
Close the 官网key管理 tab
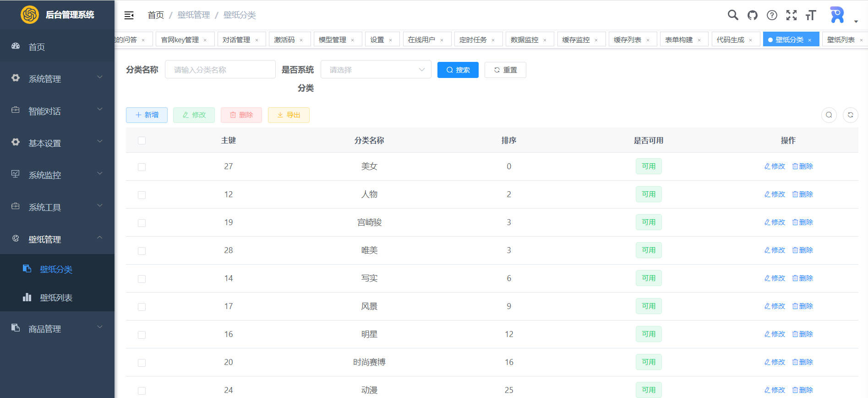pyautogui.click(x=205, y=40)
